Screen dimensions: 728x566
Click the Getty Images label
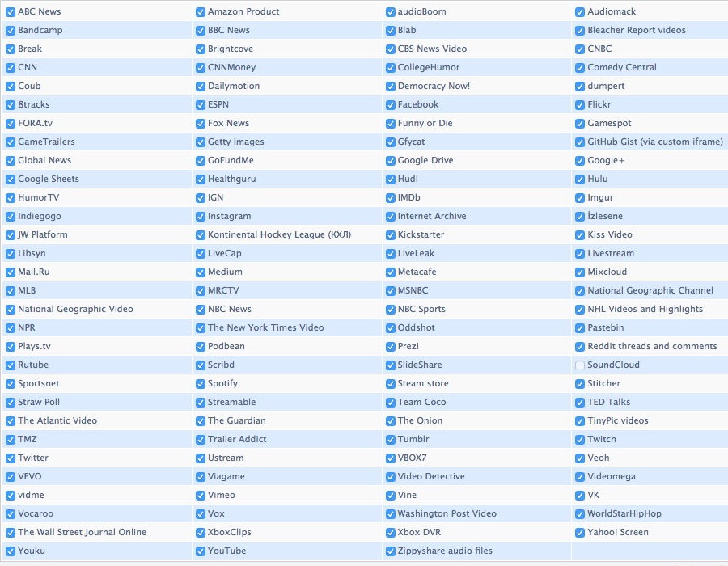click(x=236, y=141)
